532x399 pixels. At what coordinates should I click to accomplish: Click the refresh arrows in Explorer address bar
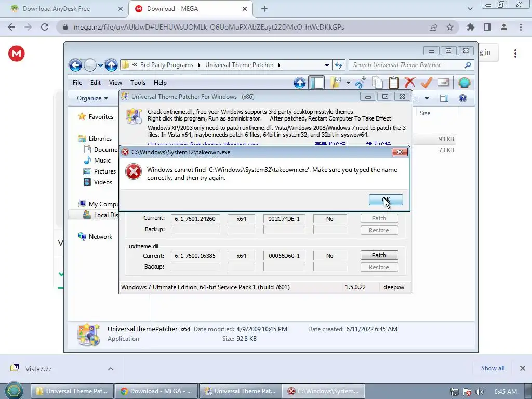(339, 65)
